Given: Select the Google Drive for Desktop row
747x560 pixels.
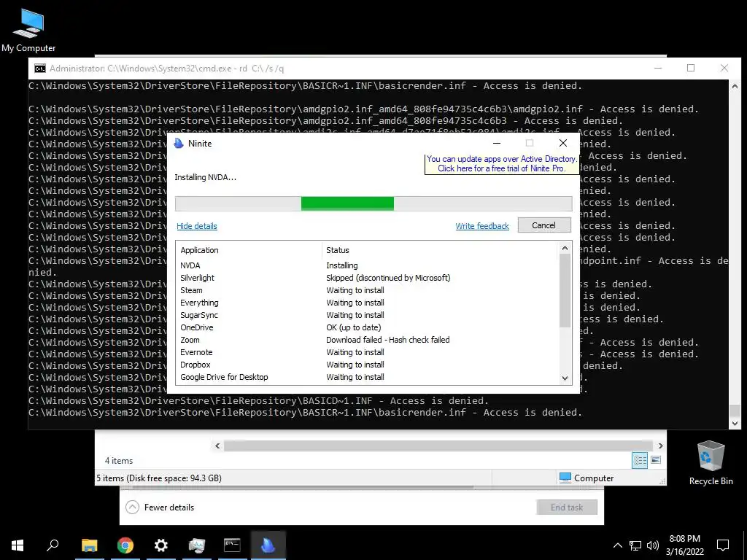Looking at the screenshot, I should (367, 377).
